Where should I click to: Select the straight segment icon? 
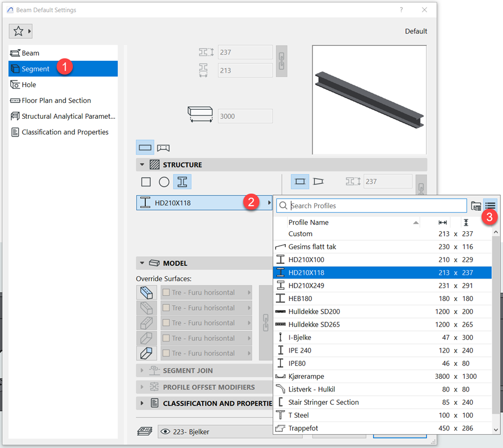145,148
